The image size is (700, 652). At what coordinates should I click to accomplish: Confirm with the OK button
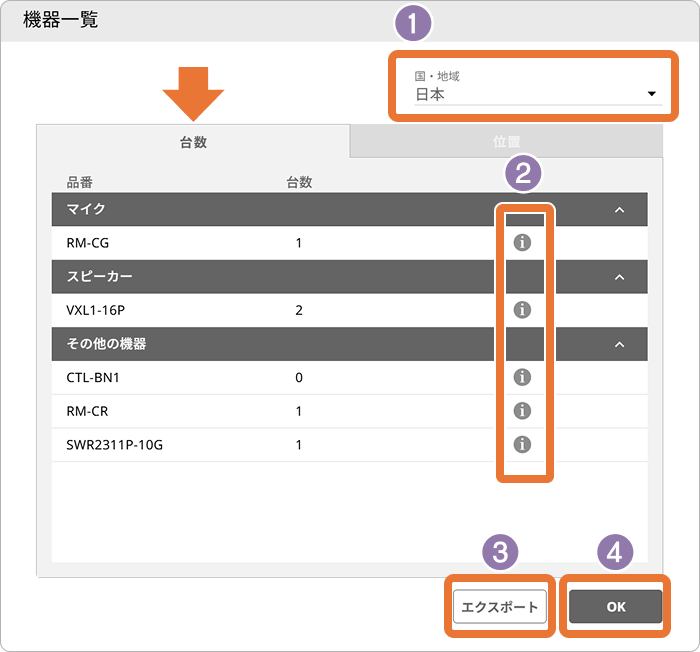[616, 606]
